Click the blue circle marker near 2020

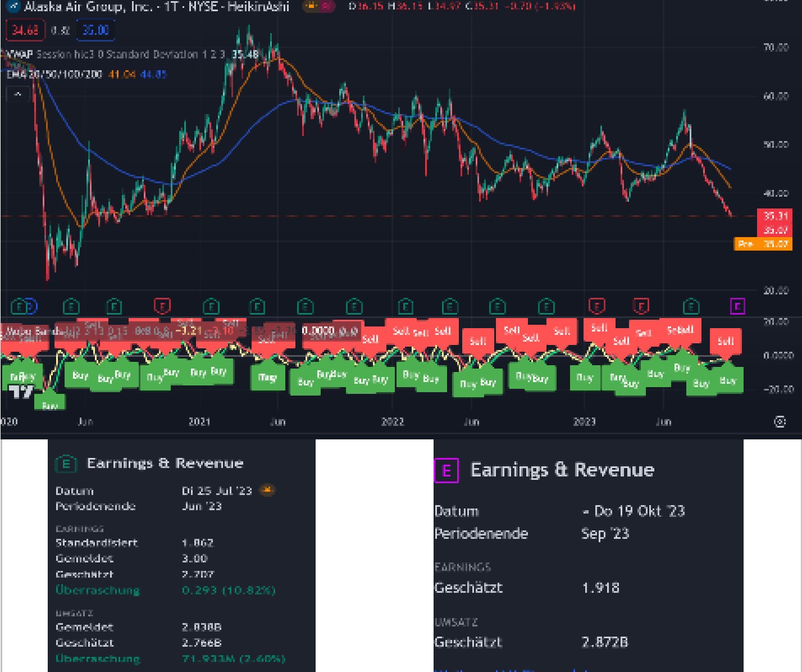click(x=30, y=307)
